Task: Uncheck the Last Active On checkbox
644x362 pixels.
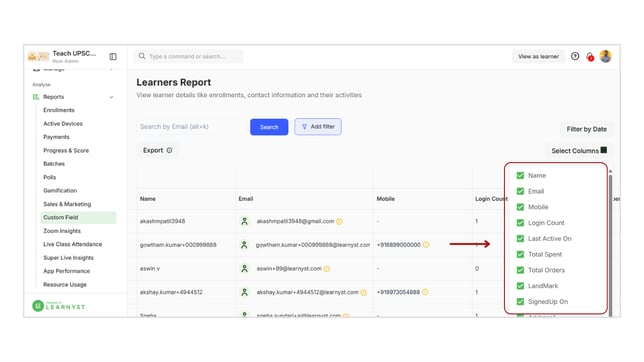Action: 520,238
